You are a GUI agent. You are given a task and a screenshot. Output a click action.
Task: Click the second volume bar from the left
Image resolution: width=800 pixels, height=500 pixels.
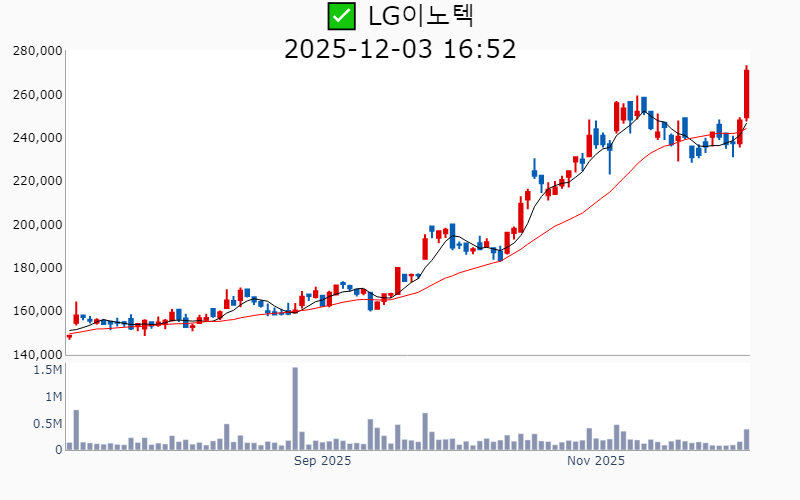point(76,429)
